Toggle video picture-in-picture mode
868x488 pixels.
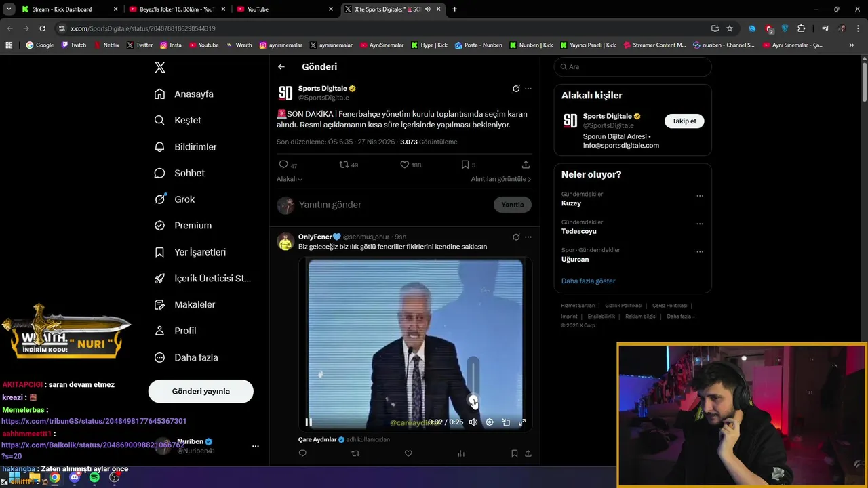pos(506,422)
